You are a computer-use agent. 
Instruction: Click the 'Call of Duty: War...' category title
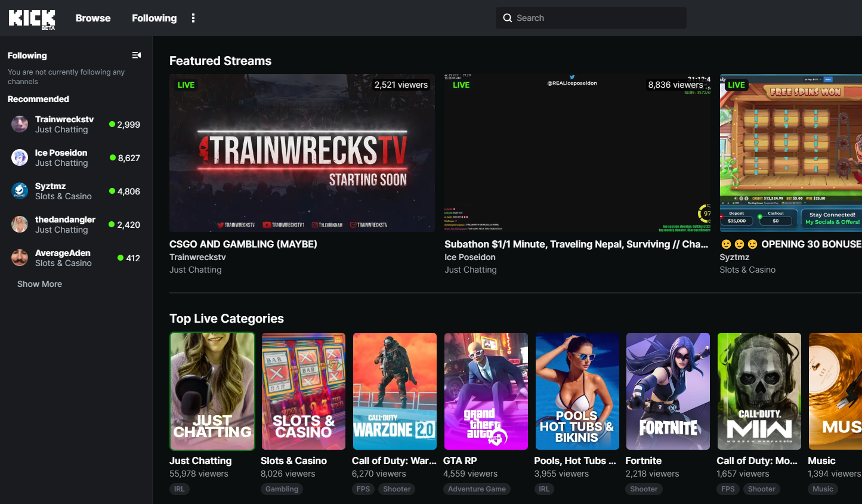(x=394, y=460)
